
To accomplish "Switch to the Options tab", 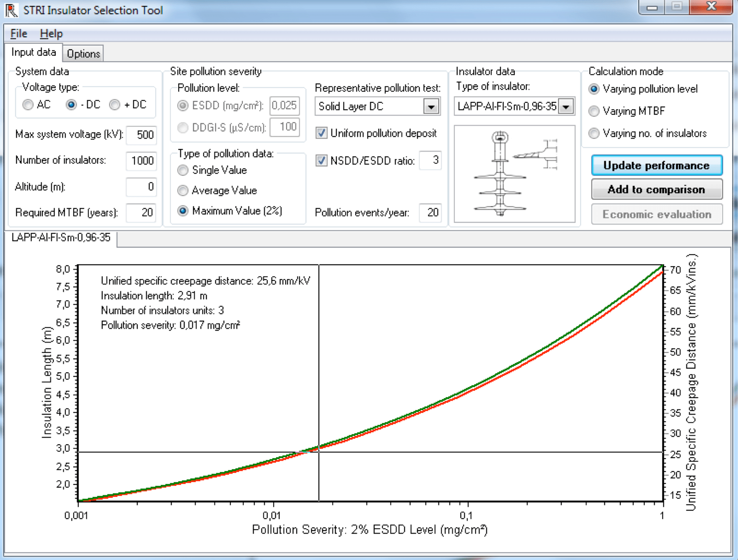I will [x=83, y=54].
